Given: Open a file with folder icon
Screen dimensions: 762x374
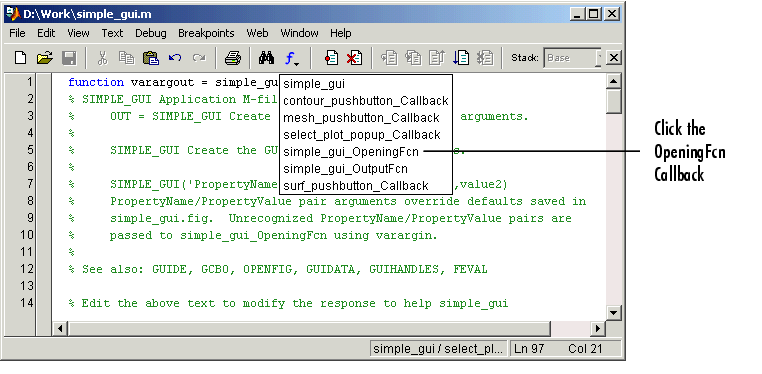Looking at the screenshot, I should point(44,58).
